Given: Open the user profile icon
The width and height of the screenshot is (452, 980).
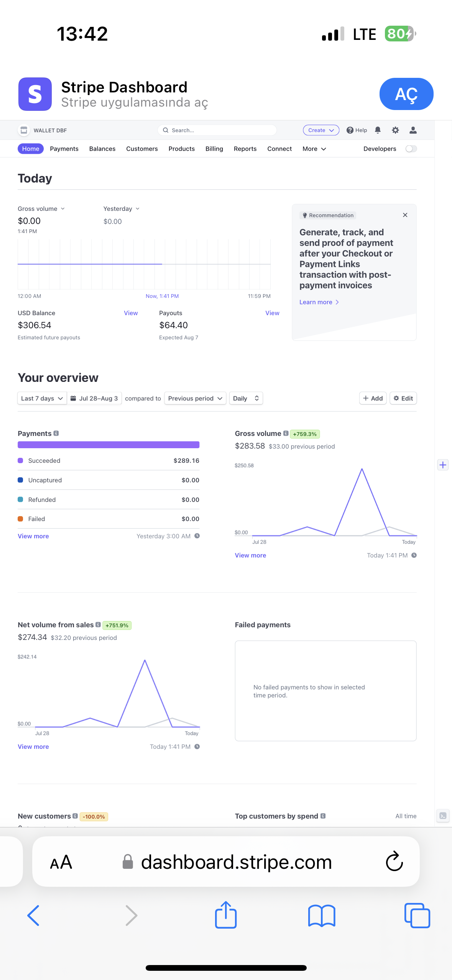Looking at the screenshot, I should tap(413, 130).
